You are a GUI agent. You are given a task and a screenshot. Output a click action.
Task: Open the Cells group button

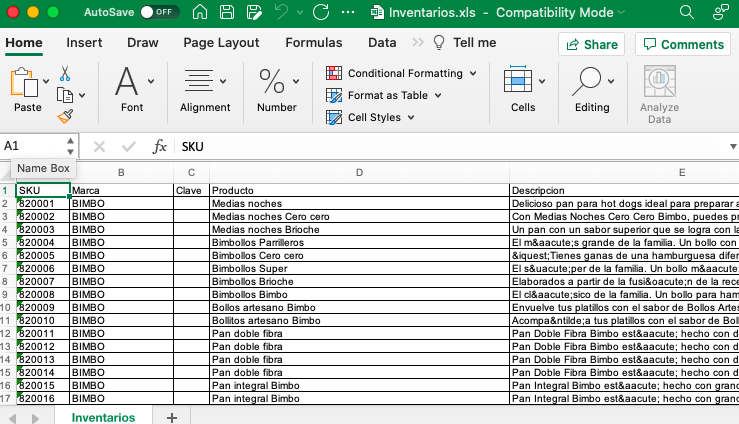523,90
